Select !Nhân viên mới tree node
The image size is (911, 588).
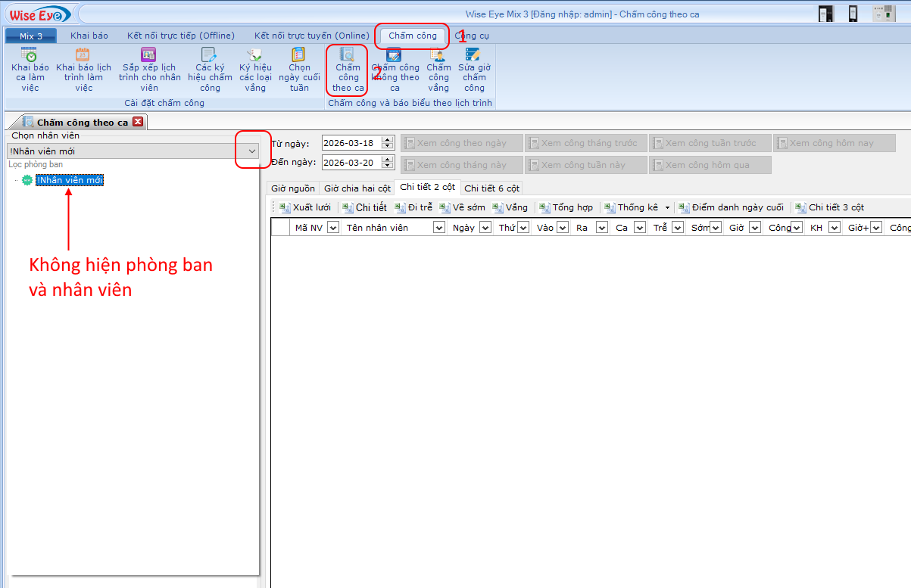pos(69,180)
